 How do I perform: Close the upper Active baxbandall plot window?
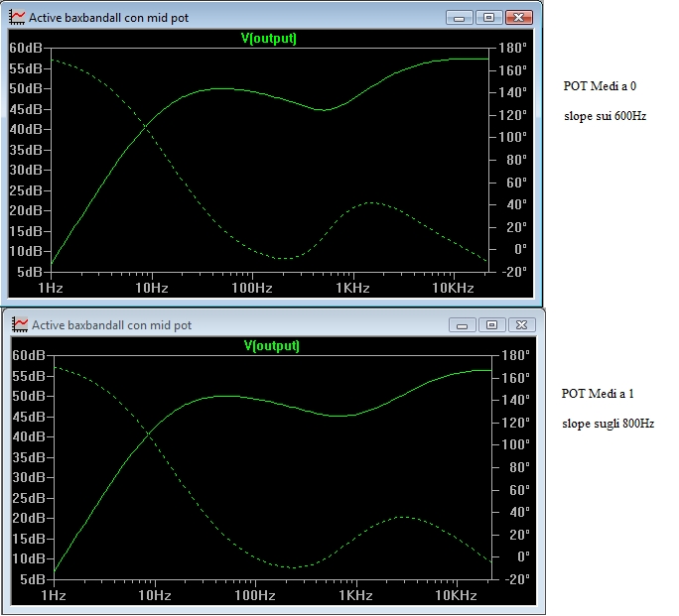[x=519, y=17]
